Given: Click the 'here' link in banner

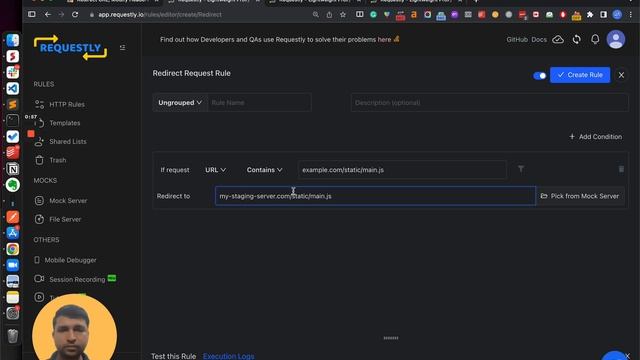Looking at the screenshot, I should click(384, 40).
